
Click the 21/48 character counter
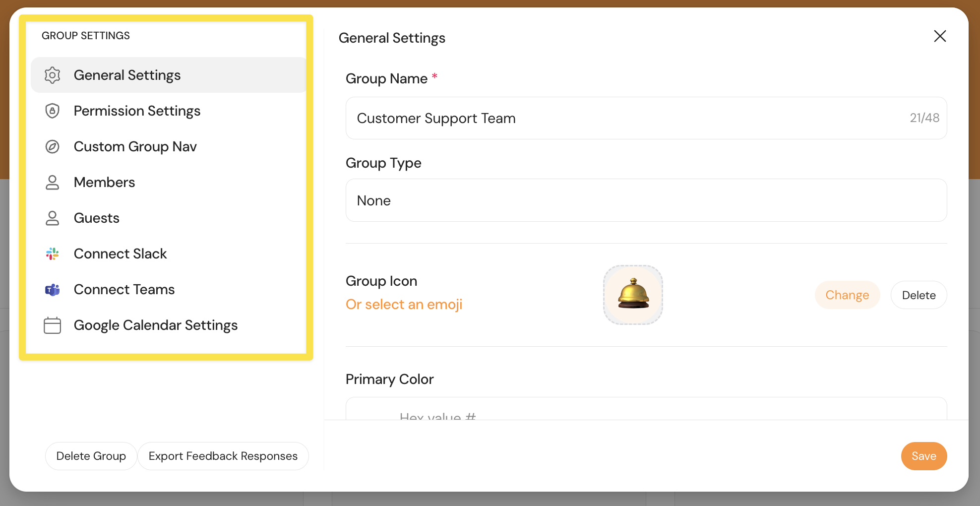tap(924, 118)
